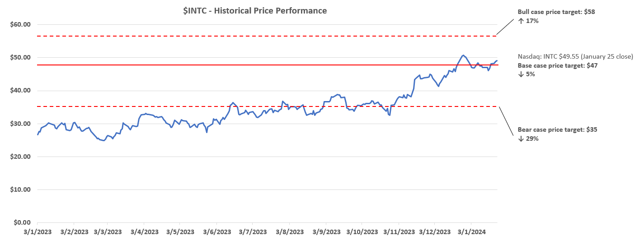Image resolution: width=644 pixels, height=240 pixels.
Task: Click the 3/12/2023 x-axis date label
Action: click(434, 232)
